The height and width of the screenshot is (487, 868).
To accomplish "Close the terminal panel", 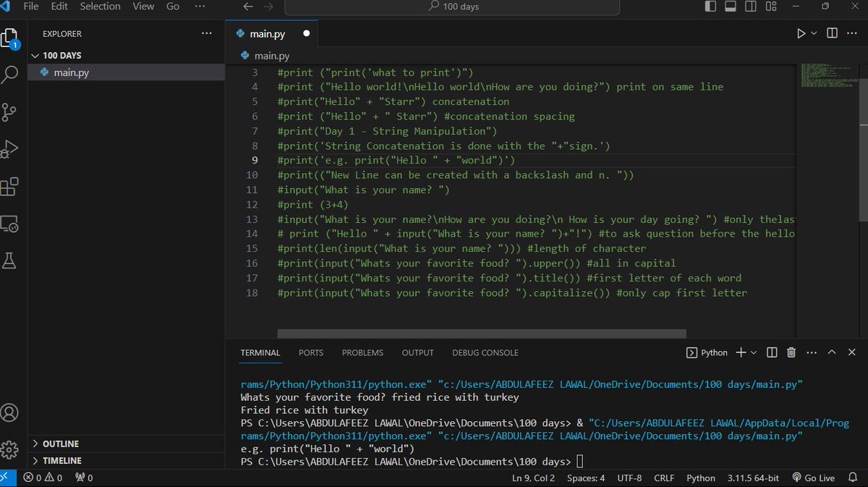I will pyautogui.click(x=852, y=352).
